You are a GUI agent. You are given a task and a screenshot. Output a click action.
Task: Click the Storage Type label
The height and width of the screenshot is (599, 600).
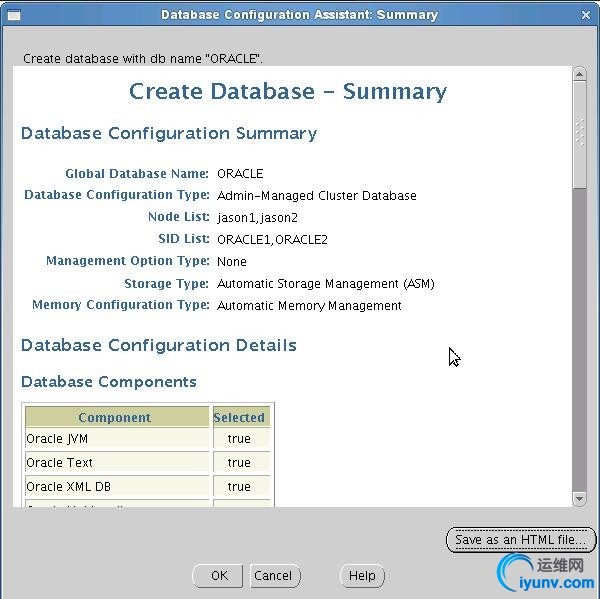[x=166, y=284]
